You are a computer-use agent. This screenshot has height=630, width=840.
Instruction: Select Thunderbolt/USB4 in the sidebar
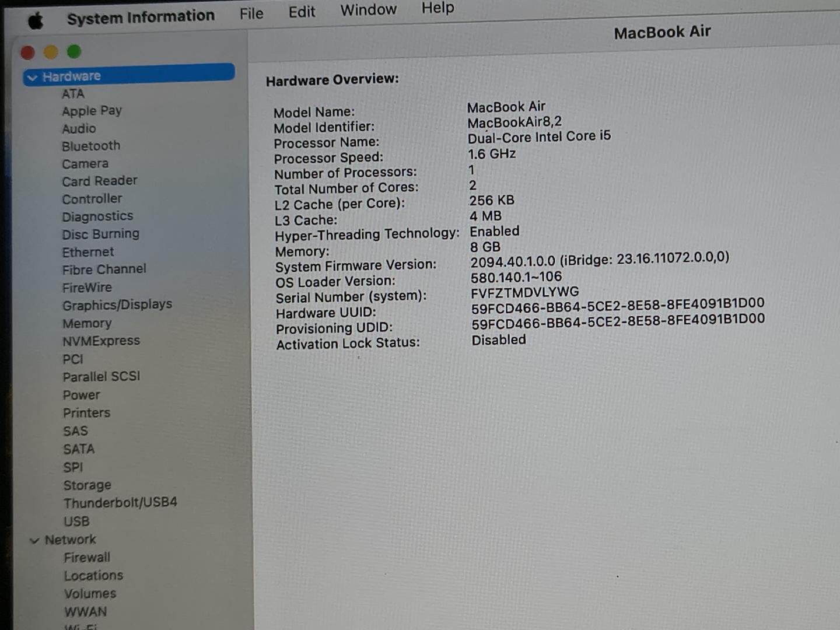pos(120,503)
